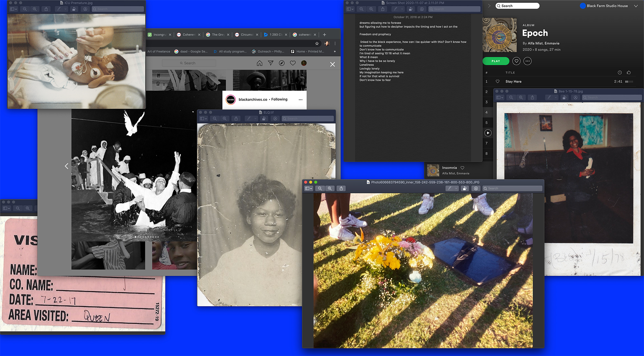Share the Photo606683794590 JPG file

pyautogui.click(x=341, y=188)
